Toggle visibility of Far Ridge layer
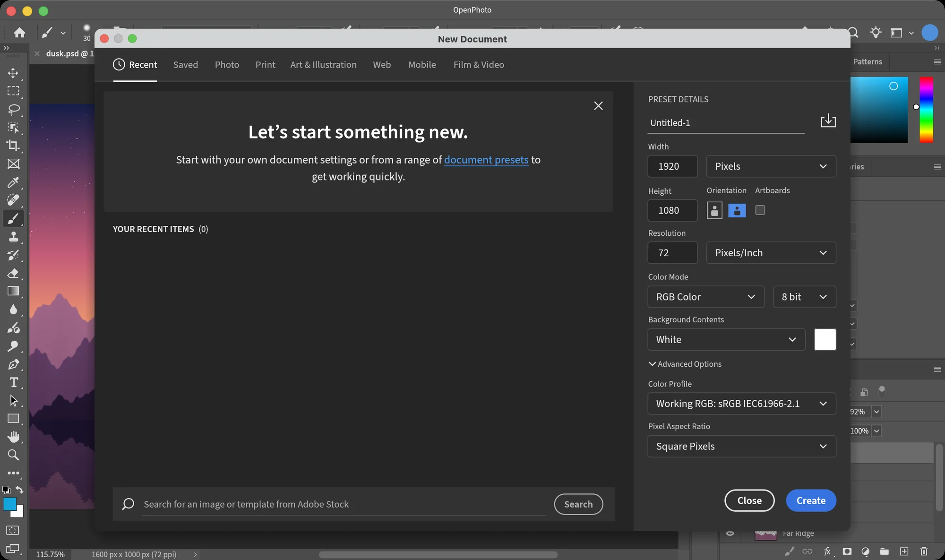The width and height of the screenshot is (945, 560). (x=730, y=533)
